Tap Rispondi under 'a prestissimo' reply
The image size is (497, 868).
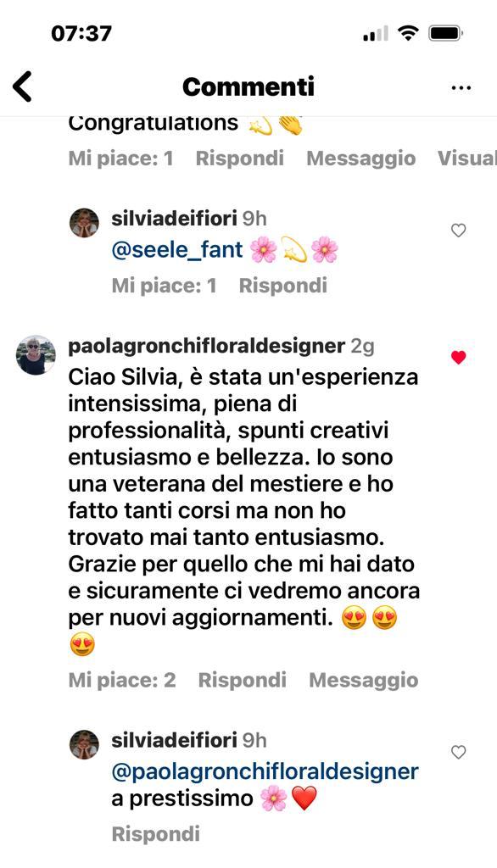coord(156,834)
